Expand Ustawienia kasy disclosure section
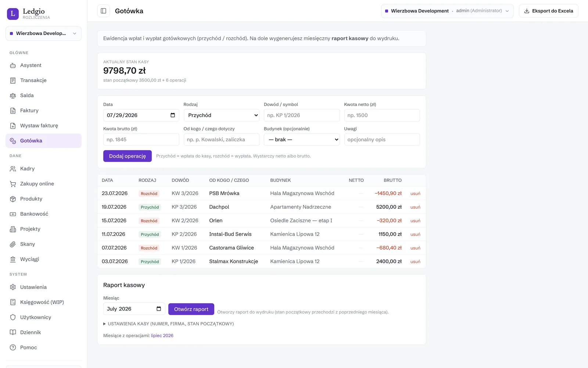Image resolution: width=588 pixels, height=368 pixels. coord(169,324)
